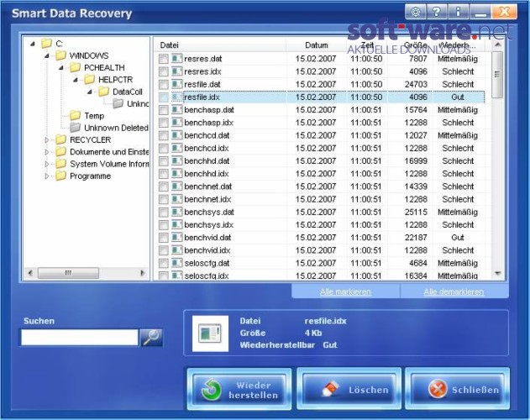Collapse the PCHEALTH tree node
This screenshot has width=530, height=420.
[61, 68]
